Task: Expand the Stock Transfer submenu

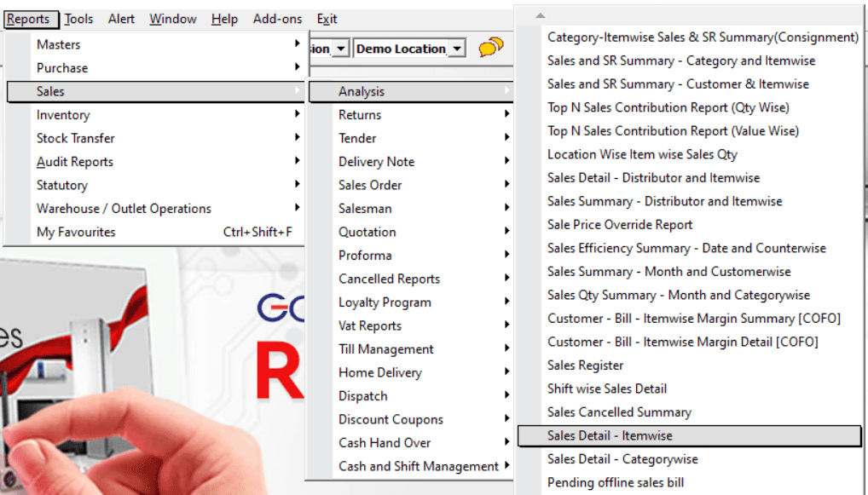Action: (155, 138)
